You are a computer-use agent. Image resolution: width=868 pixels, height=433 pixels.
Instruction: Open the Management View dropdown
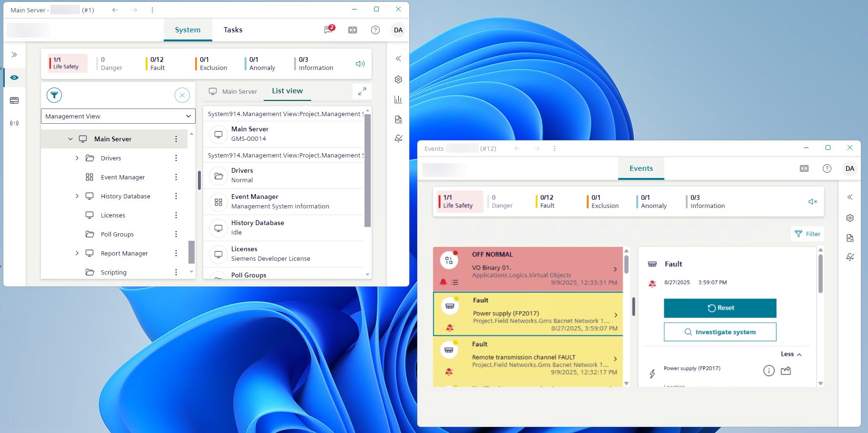(x=118, y=116)
